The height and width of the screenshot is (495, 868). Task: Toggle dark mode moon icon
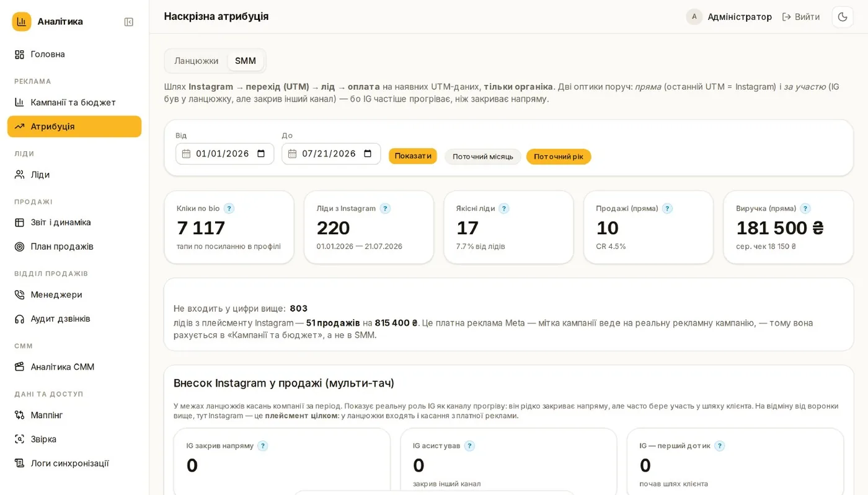point(843,17)
